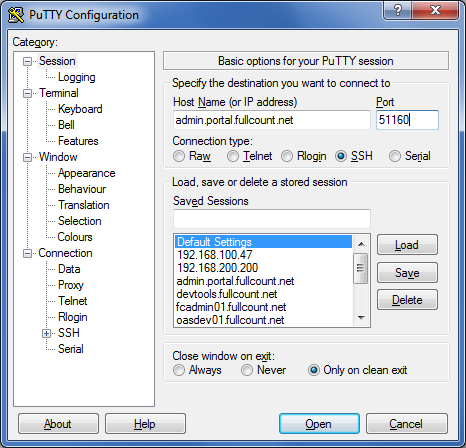This screenshot has height=448, width=466.
Task: Click the PuTTY icon in title bar
Action: coord(16,14)
